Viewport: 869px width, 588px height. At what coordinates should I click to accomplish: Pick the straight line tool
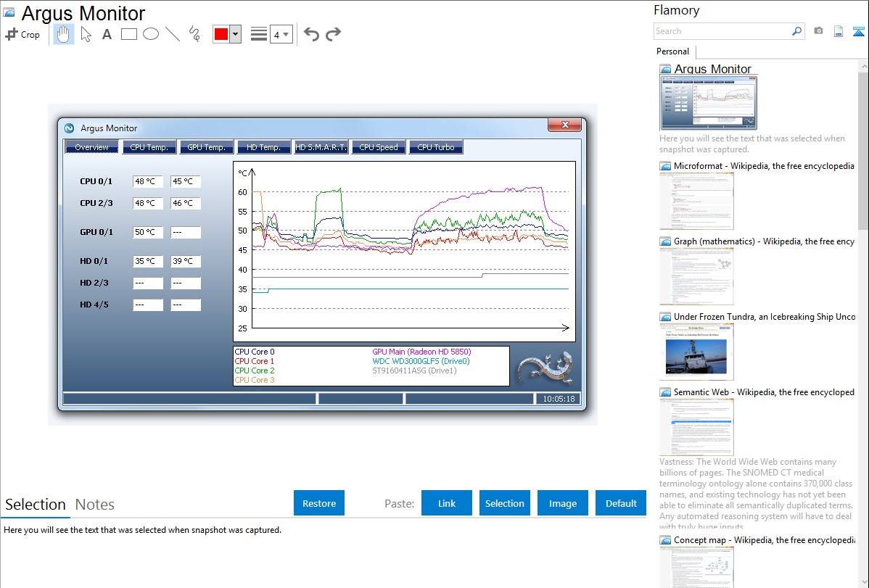coord(173,34)
